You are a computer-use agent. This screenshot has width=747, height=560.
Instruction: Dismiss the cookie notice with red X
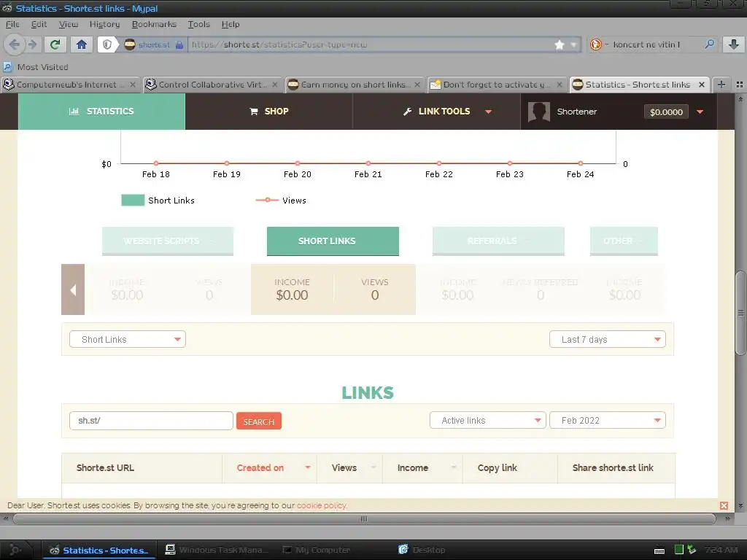[x=724, y=506]
